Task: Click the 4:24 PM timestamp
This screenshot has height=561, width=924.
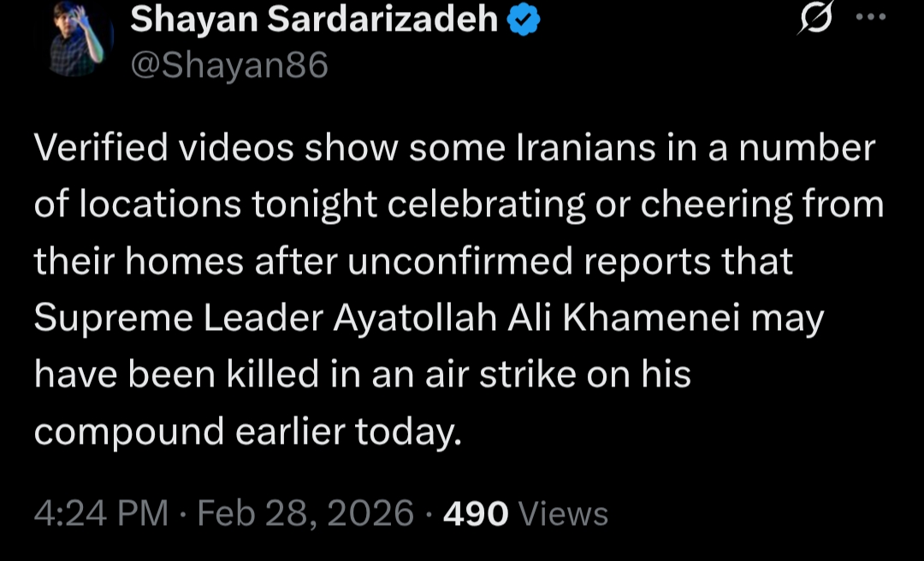Action: [101, 513]
